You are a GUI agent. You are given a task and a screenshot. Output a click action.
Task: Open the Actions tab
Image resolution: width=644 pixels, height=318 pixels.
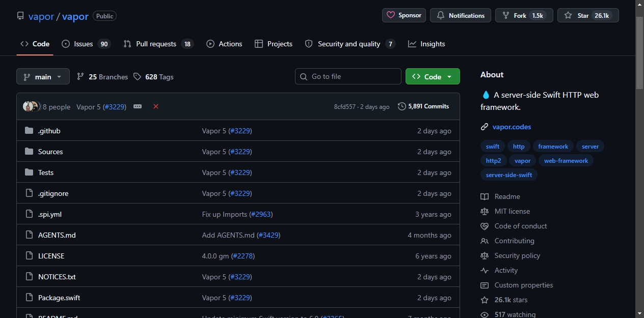tap(224, 44)
